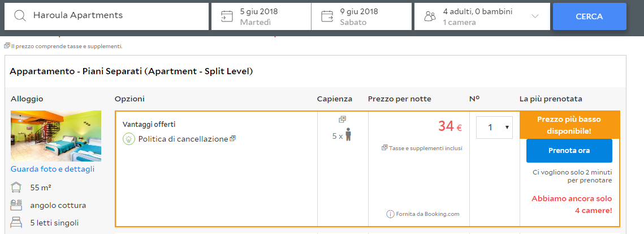Click the search magnifier icon
Viewport: 644px width, 234px height.
pyautogui.click(x=20, y=16)
